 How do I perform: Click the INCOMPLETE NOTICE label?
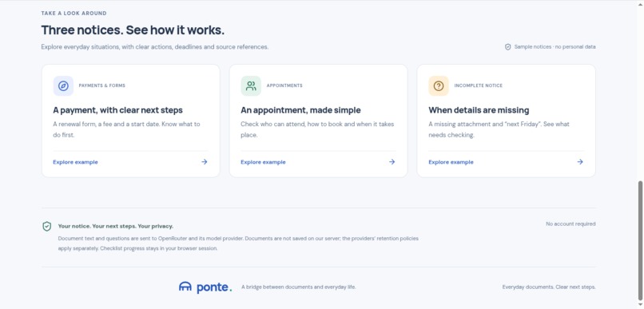479,85
